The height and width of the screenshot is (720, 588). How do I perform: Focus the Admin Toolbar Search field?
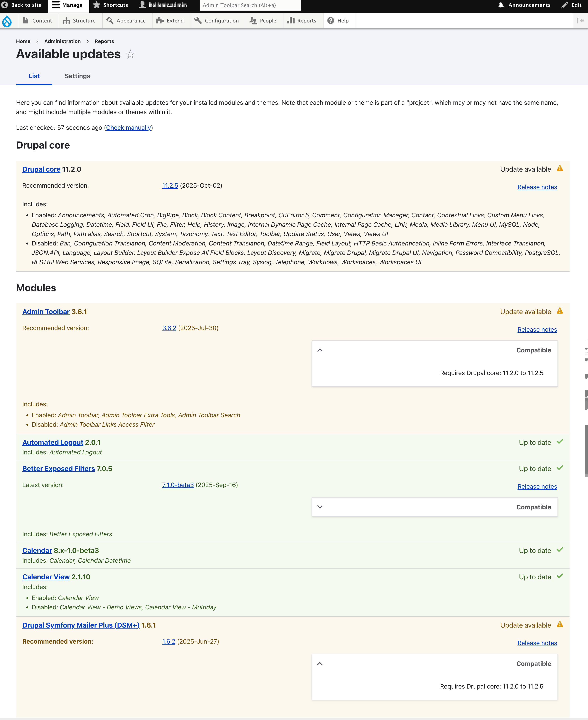[x=250, y=5]
